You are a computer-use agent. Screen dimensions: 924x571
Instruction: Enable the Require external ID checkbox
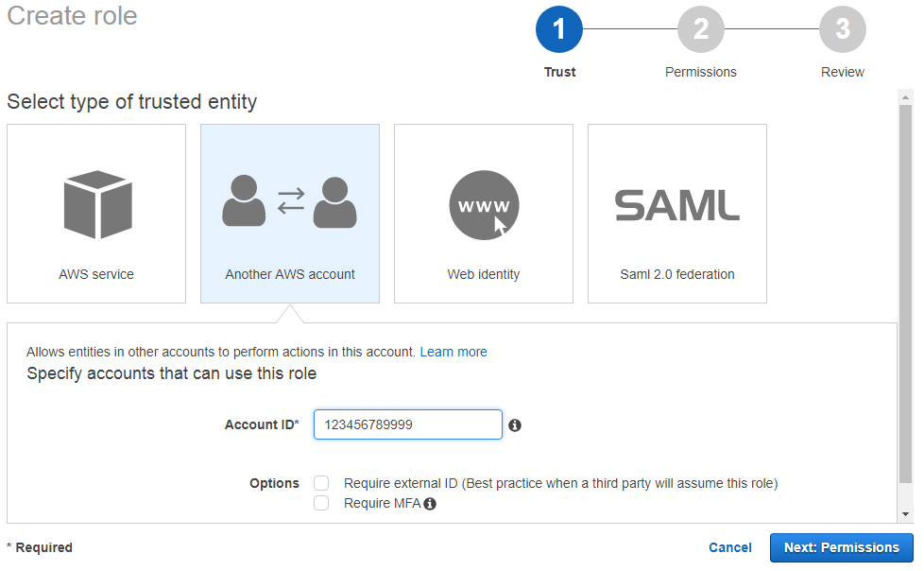coord(321,482)
